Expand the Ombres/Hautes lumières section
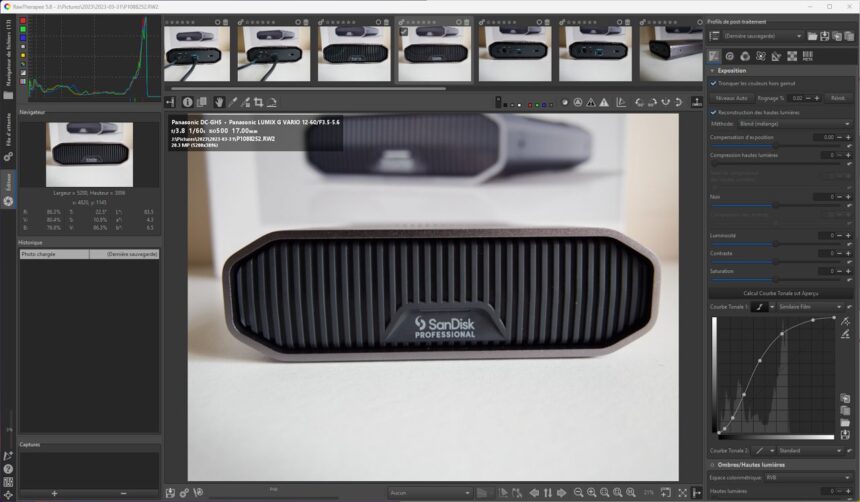Viewport: 860px width, 502px height. point(713,465)
